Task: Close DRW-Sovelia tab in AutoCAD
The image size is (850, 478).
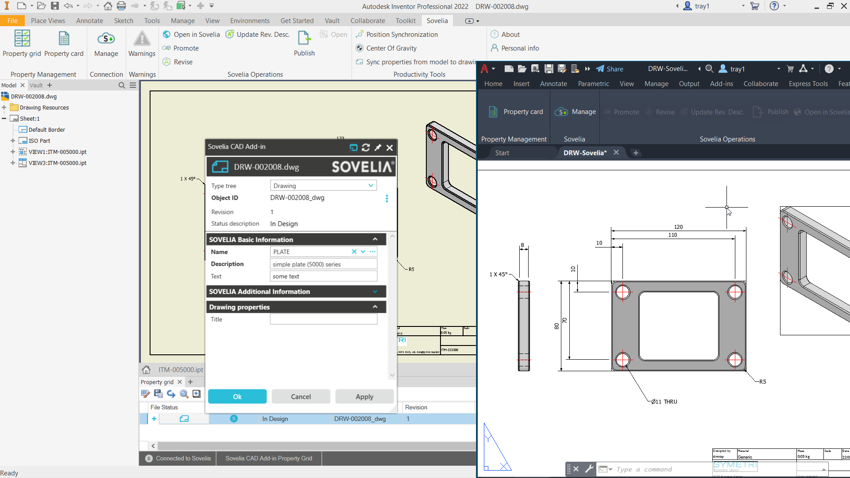Action: pyautogui.click(x=616, y=153)
